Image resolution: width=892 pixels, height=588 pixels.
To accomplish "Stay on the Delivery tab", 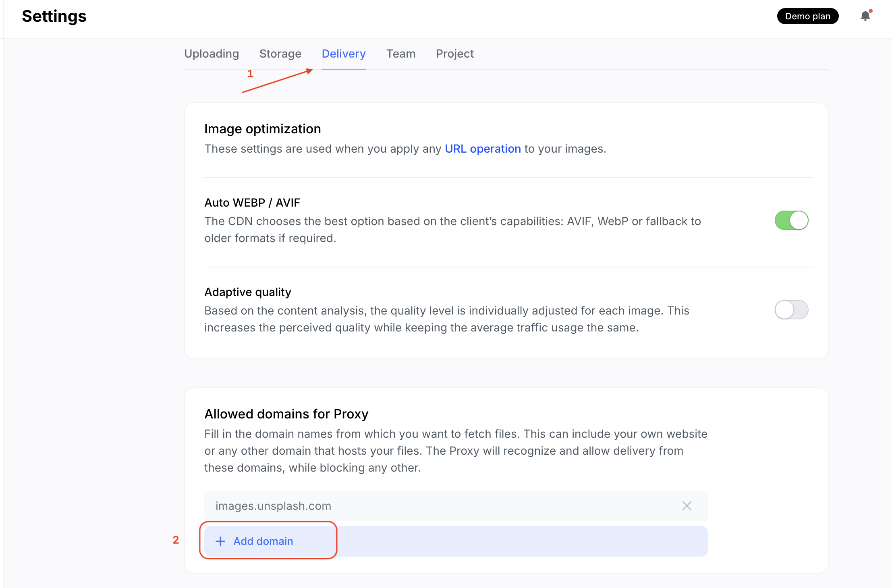I will point(343,54).
